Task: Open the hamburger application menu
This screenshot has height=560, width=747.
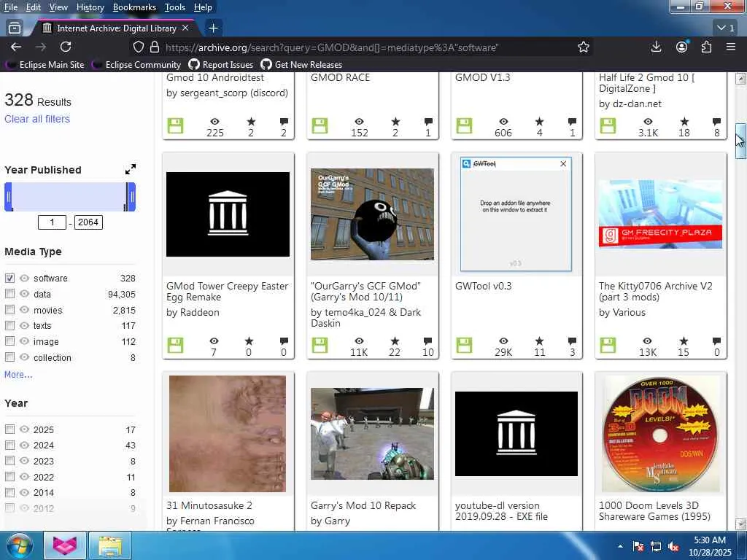Action: tap(730, 47)
